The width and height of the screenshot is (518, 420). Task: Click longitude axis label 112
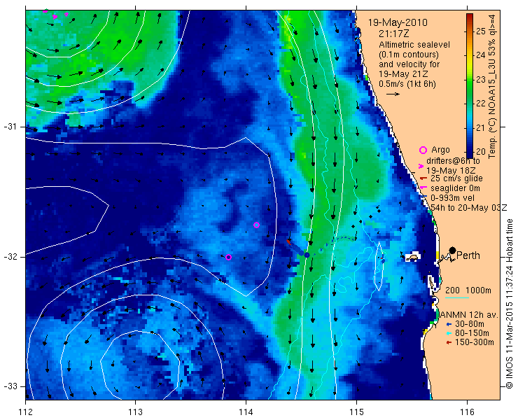(x=25, y=412)
